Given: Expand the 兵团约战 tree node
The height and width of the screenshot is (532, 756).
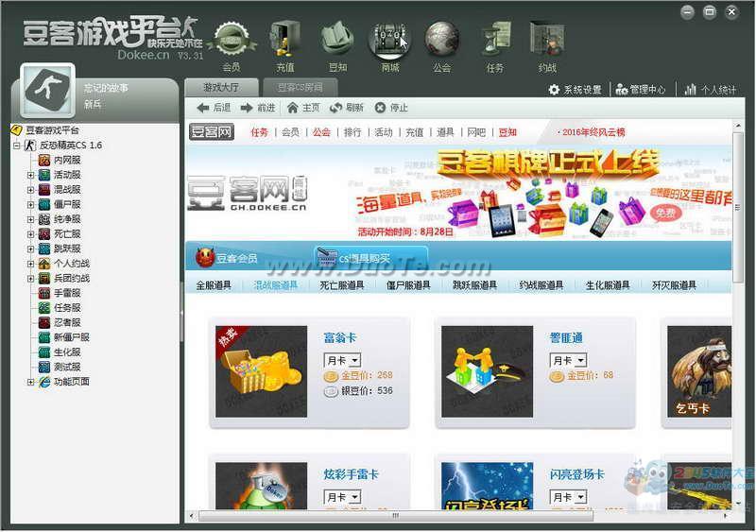Looking at the screenshot, I should click(30, 279).
